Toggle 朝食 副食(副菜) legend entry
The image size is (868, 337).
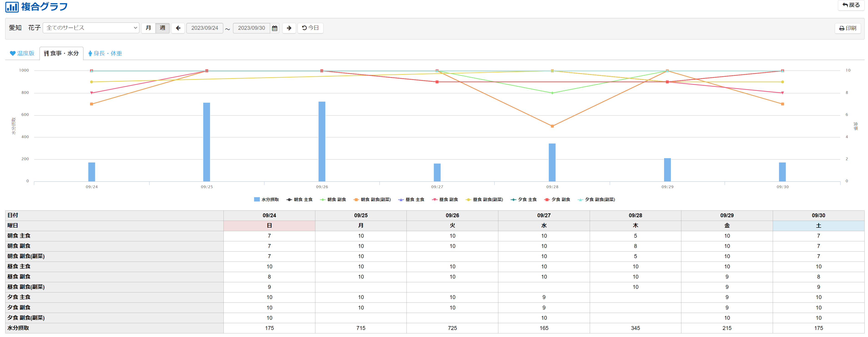[x=372, y=200]
